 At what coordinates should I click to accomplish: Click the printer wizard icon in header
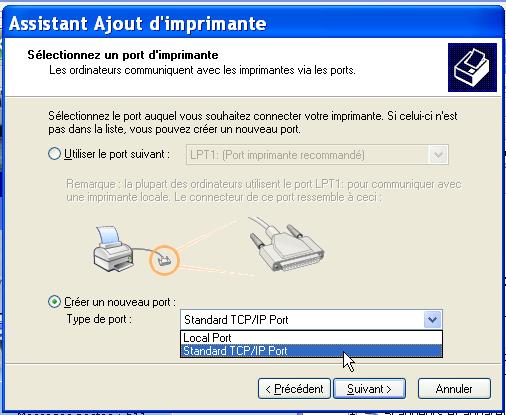(x=472, y=67)
